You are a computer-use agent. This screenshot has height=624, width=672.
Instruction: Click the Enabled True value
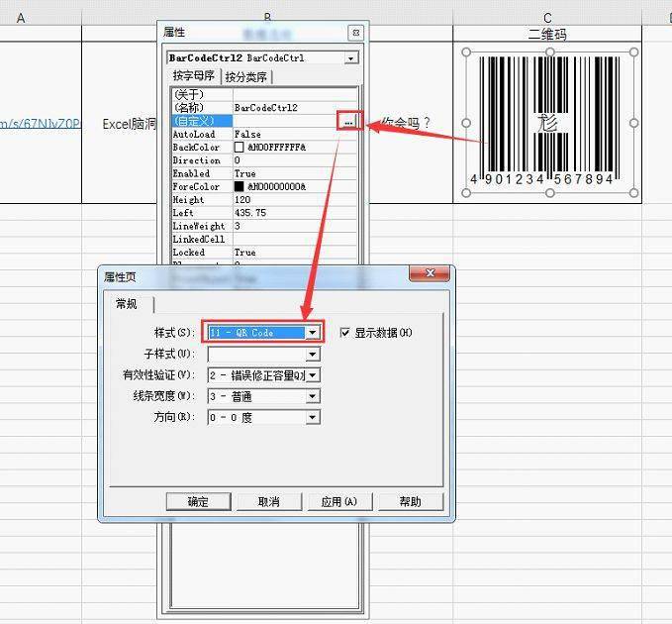[244, 173]
